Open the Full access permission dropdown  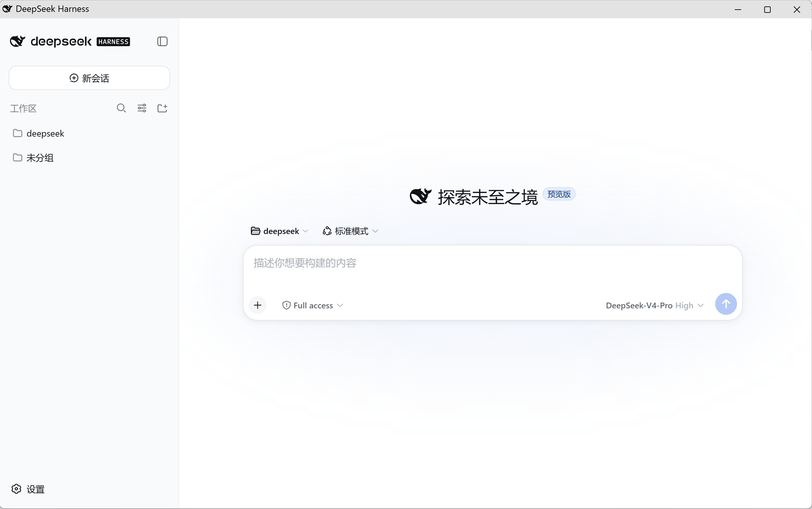tap(312, 305)
